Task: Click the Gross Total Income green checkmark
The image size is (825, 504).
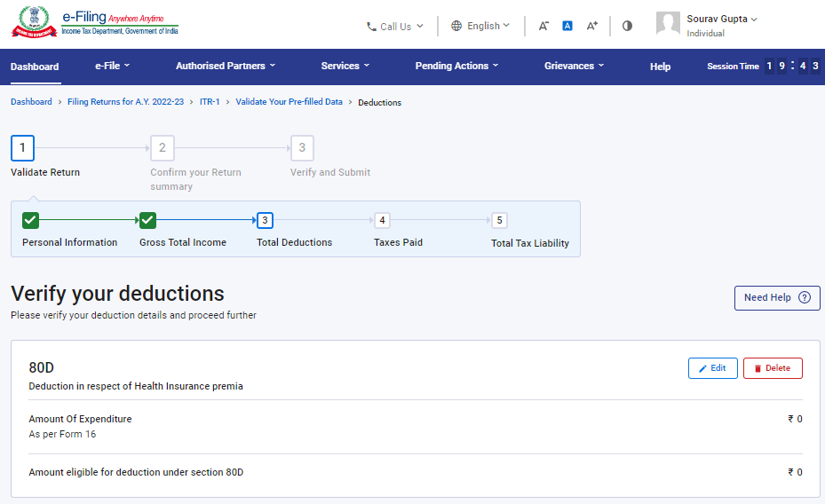Action: [147, 220]
